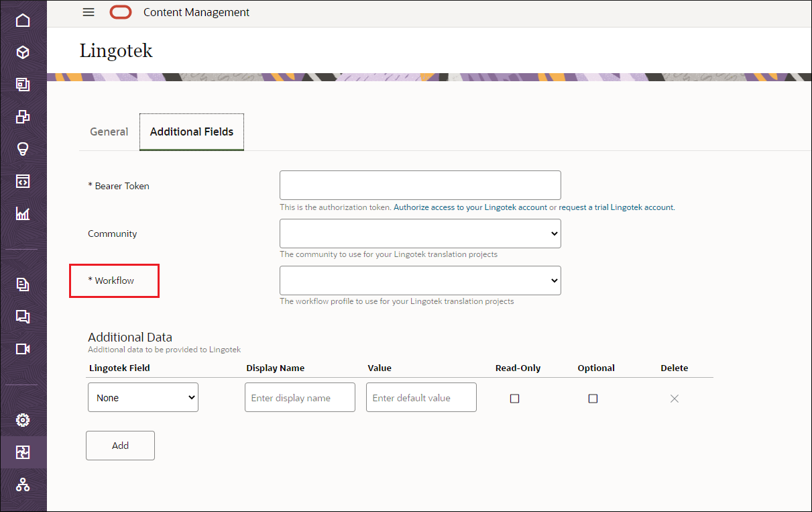Screen dimensions: 812x512
Task: Follow Authorize access to your Lingotek account link
Action: (470, 207)
